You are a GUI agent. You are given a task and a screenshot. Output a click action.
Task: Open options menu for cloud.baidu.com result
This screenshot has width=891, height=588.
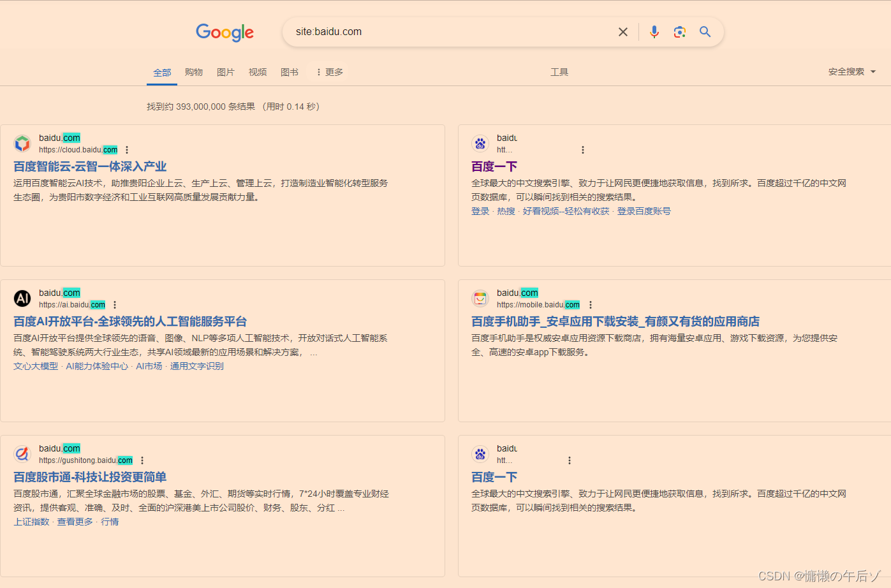[127, 150]
